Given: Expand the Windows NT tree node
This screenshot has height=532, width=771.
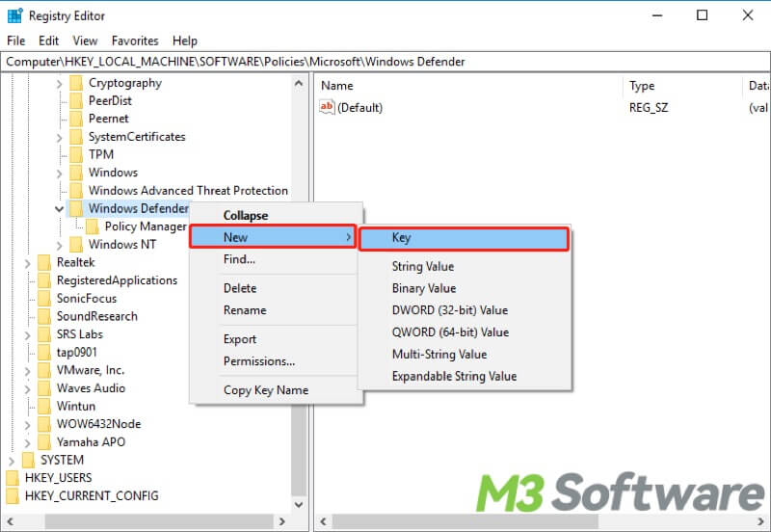Looking at the screenshot, I should 60,246.
